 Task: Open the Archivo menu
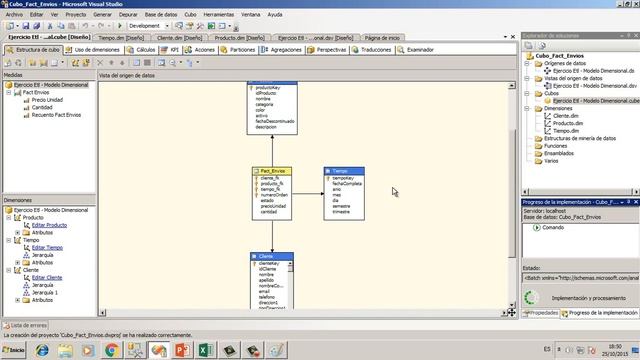pyautogui.click(x=14, y=14)
